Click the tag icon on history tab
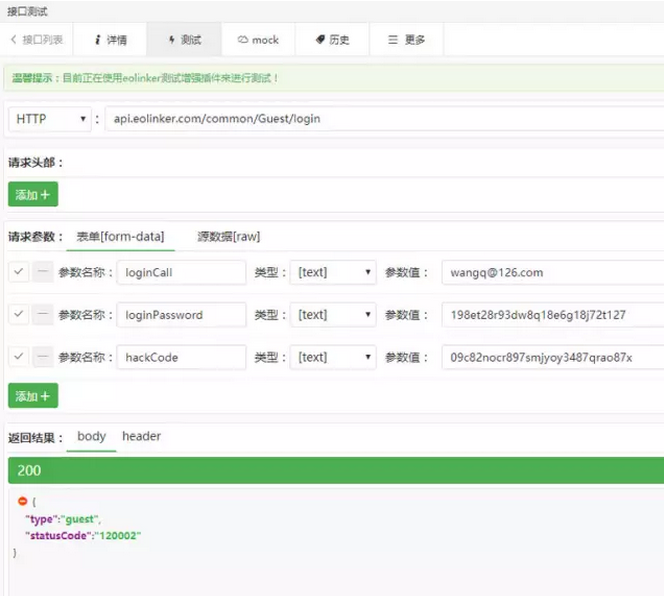 pyautogui.click(x=320, y=39)
